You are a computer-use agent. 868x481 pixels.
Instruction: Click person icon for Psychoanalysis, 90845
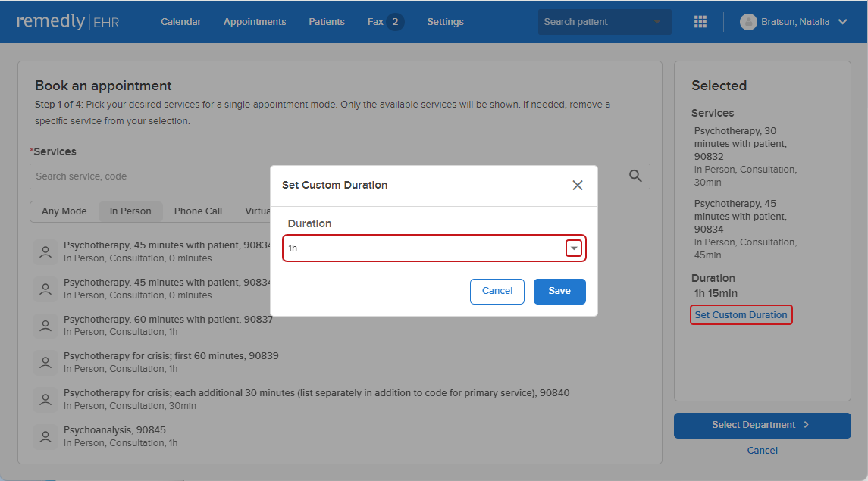45,436
